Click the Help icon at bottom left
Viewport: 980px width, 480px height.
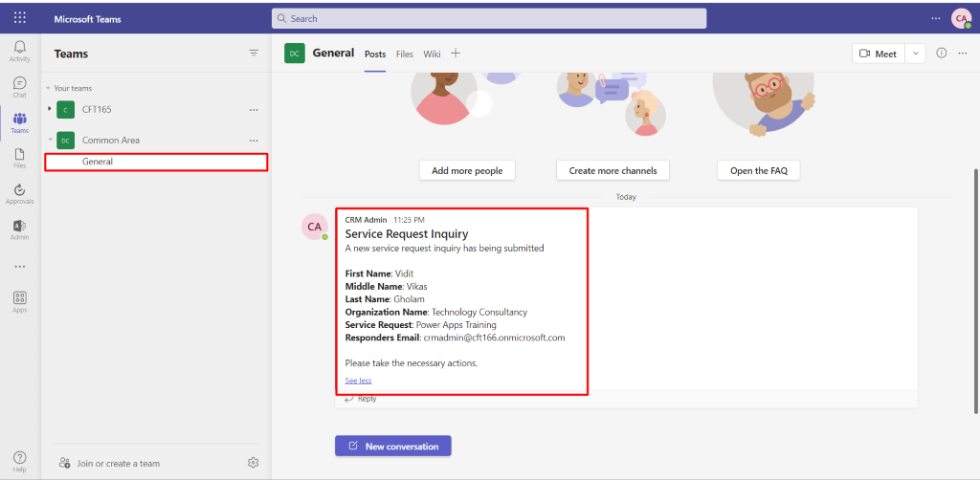pos(19,461)
